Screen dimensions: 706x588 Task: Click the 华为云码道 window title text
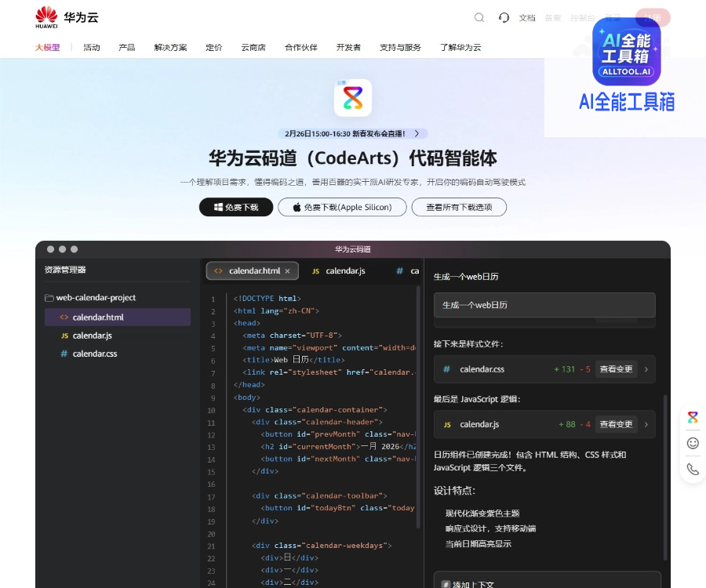pos(352,249)
